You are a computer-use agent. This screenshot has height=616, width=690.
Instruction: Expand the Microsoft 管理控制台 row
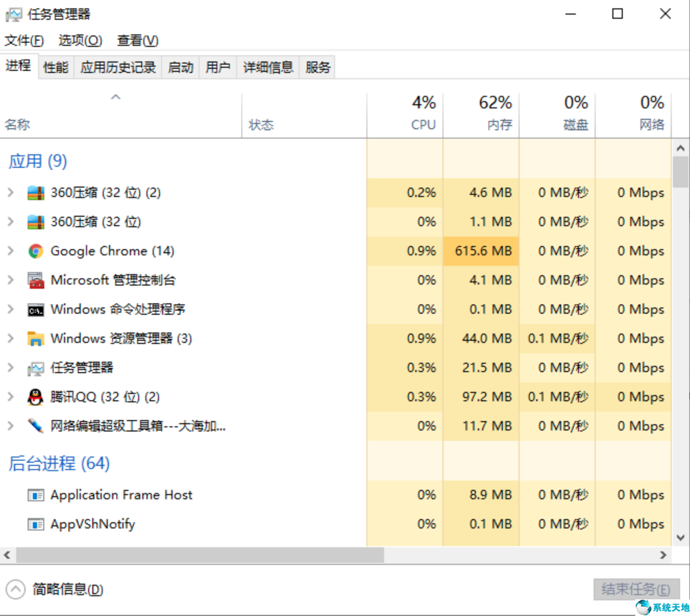pyautogui.click(x=10, y=280)
